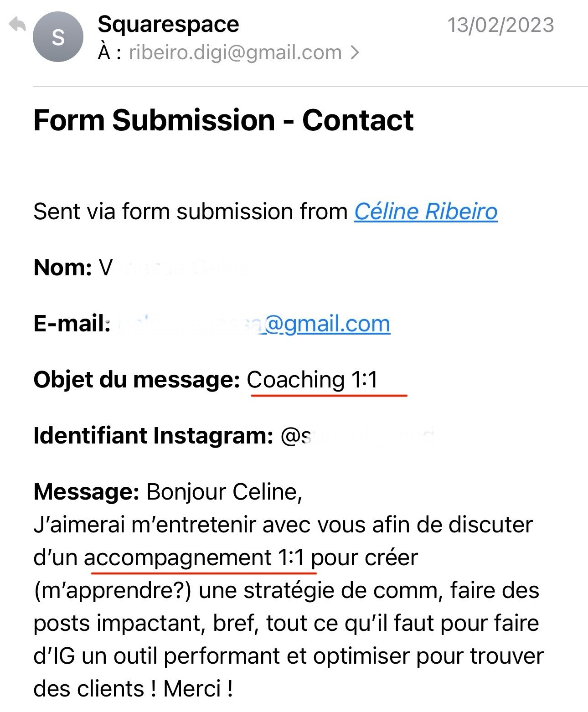The image size is (588, 712).
Task: Open the Squarespace sender avatar
Action: (x=58, y=37)
